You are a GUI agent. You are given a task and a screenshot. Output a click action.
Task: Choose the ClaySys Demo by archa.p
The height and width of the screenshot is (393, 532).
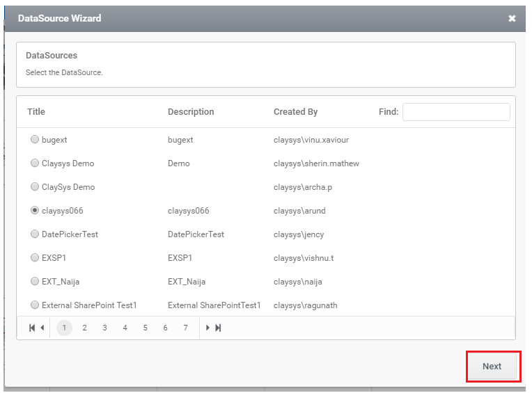35,186
